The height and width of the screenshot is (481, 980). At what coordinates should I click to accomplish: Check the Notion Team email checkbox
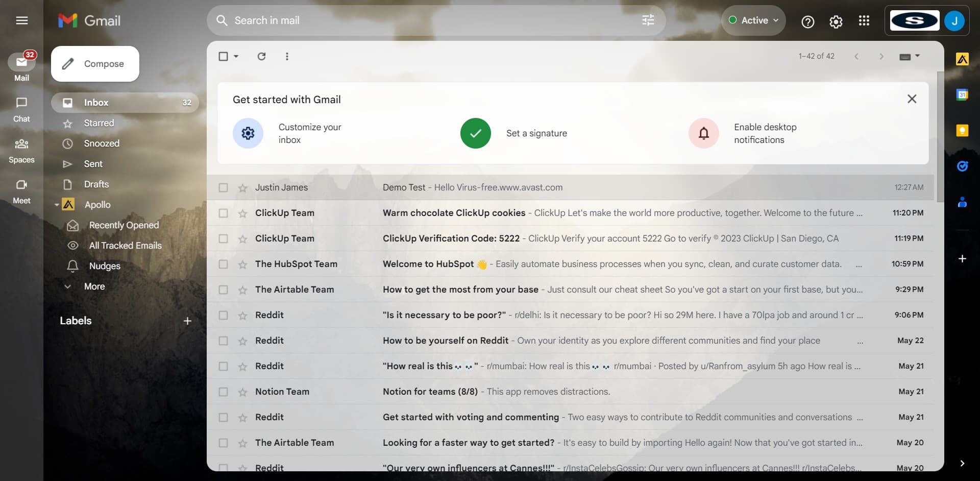[x=223, y=392]
